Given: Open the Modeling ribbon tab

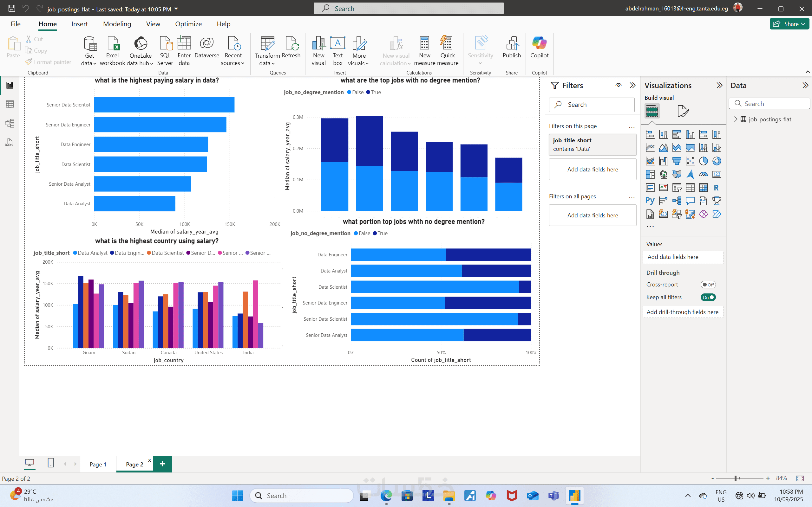Looking at the screenshot, I should pyautogui.click(x=117, y=24).
